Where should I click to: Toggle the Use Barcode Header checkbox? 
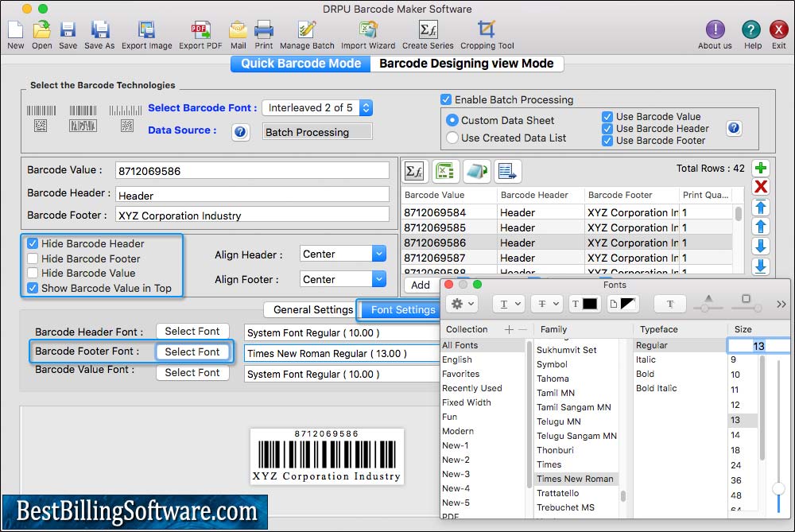[607, 128]
